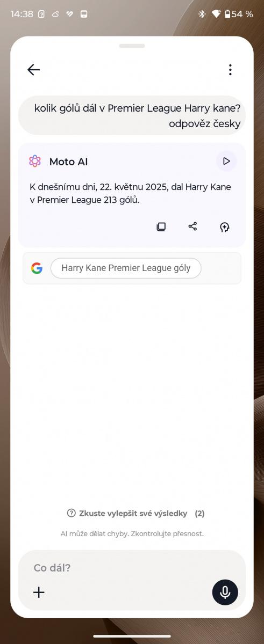
Task: Tap the question mark help icon
Action: point(71,513)
